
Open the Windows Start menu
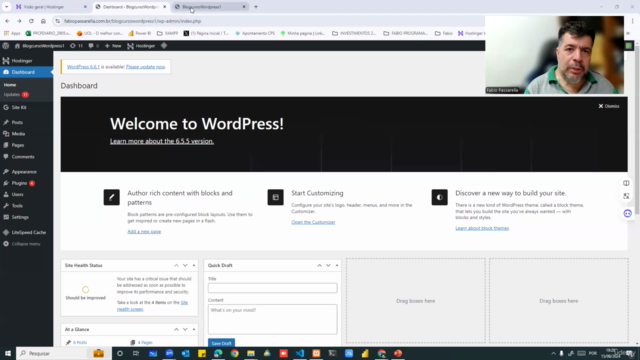pos(8,353)
